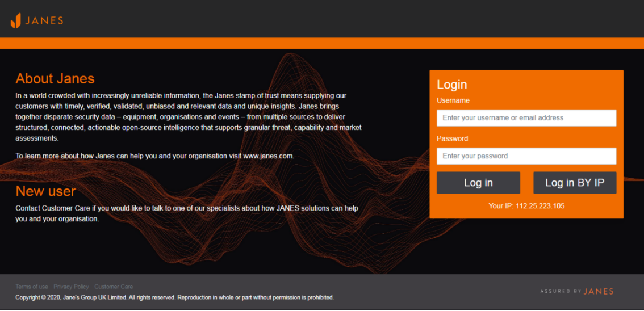644x311 pixels.
Task: Click 'Contact Customer Care' paragraph under New user
Action: [x=187, y=213]
